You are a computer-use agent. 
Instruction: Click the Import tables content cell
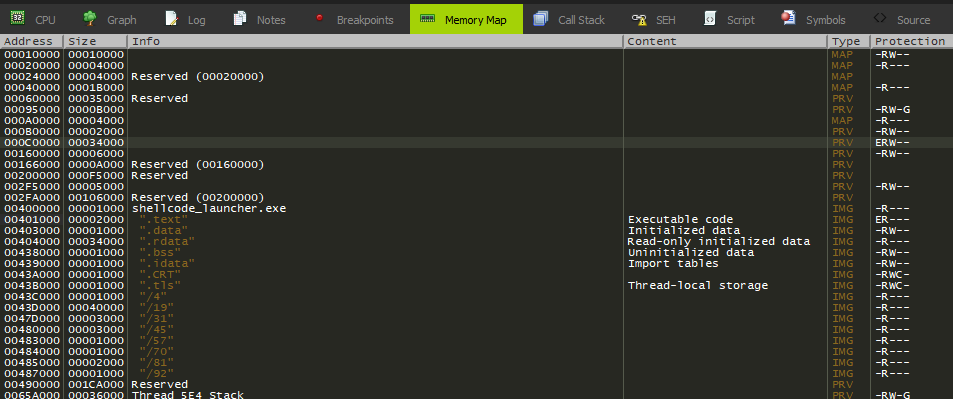pos(673,263)
